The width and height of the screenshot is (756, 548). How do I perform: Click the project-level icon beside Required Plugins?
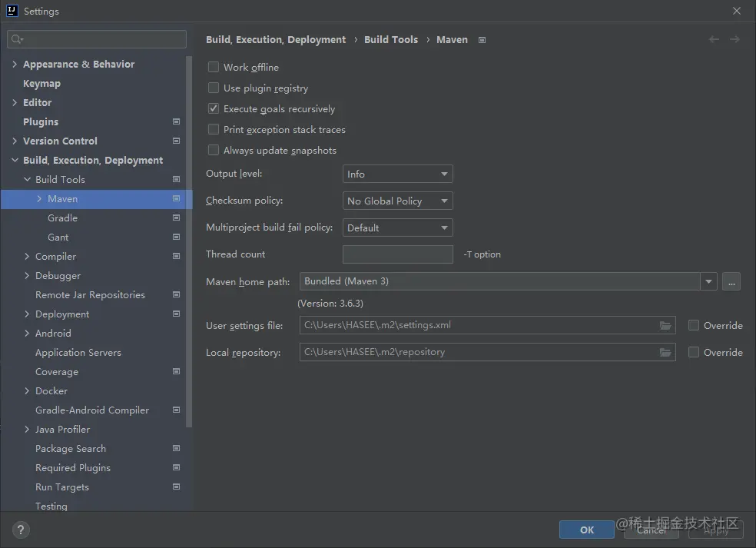pyautogui.click(x=176, y=467)
